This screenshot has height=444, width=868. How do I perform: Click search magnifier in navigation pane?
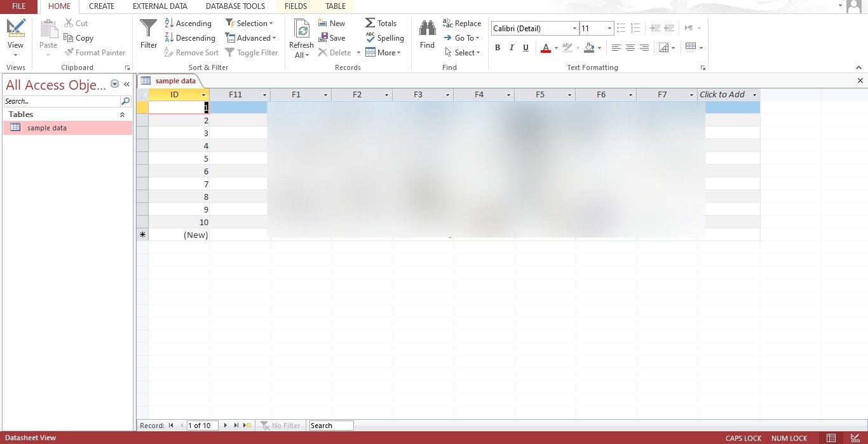tap(126, 101)
